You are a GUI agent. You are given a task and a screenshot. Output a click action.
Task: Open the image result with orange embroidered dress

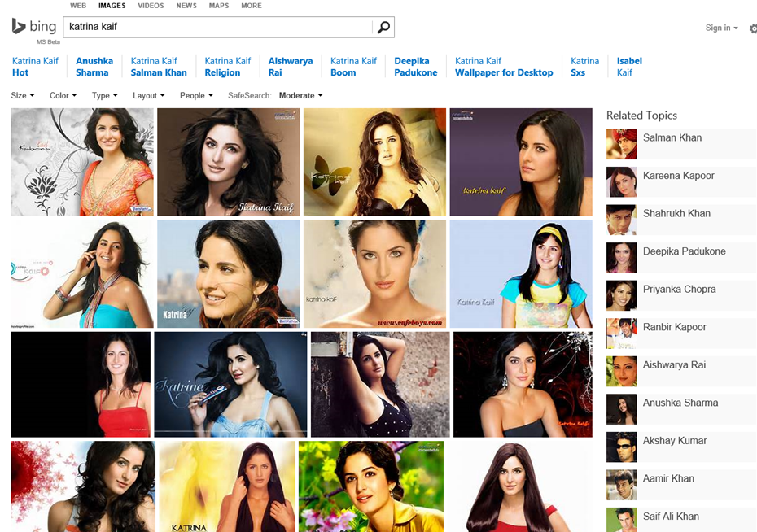point(82,162)
